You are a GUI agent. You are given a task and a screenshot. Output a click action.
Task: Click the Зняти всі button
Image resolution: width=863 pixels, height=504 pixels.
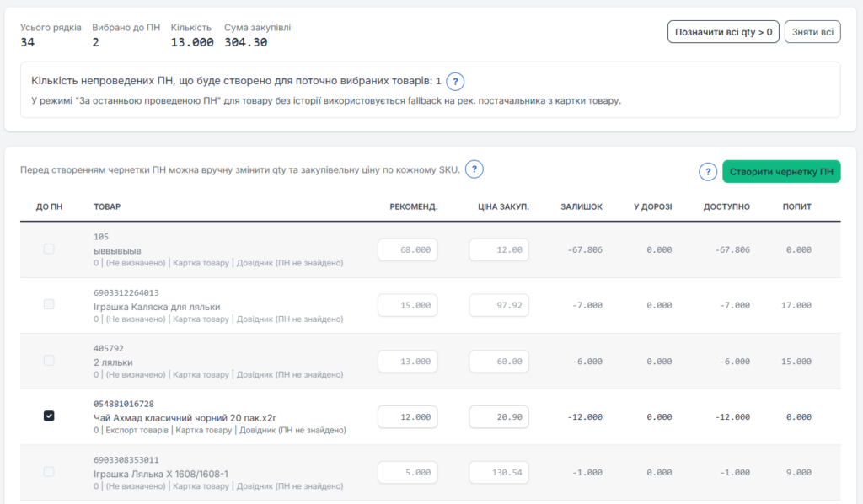(812, 33)
